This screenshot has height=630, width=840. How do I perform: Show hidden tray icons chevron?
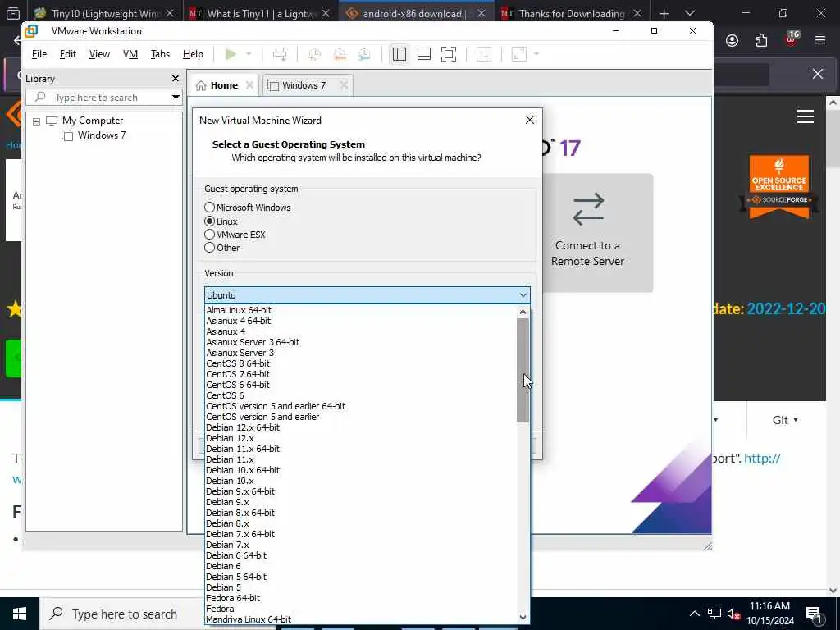694,614
